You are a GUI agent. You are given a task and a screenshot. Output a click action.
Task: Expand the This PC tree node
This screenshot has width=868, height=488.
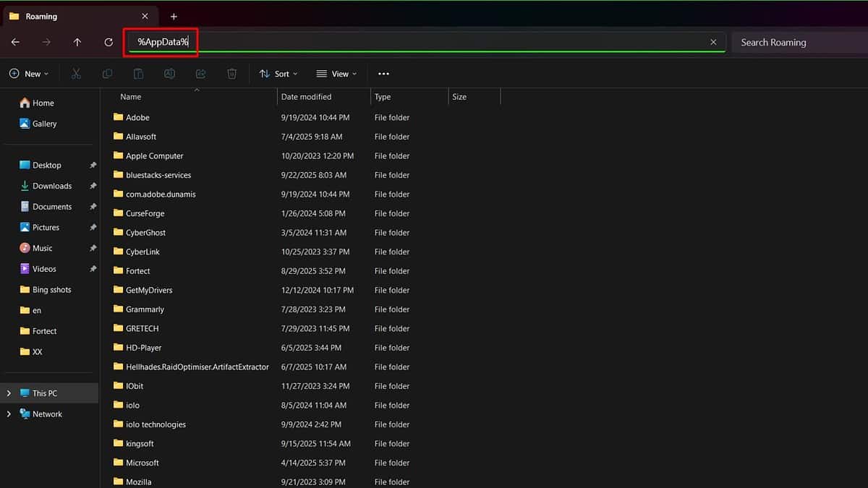pyautogui.click(x=9, y=393)
